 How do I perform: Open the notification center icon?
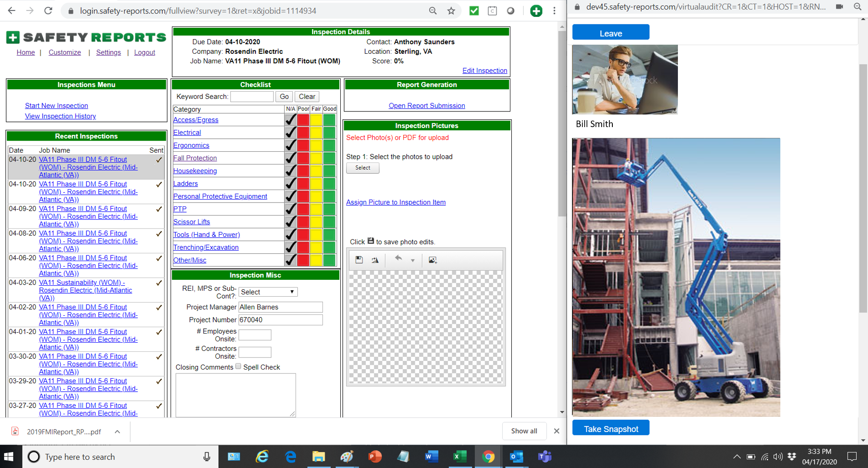852,457
